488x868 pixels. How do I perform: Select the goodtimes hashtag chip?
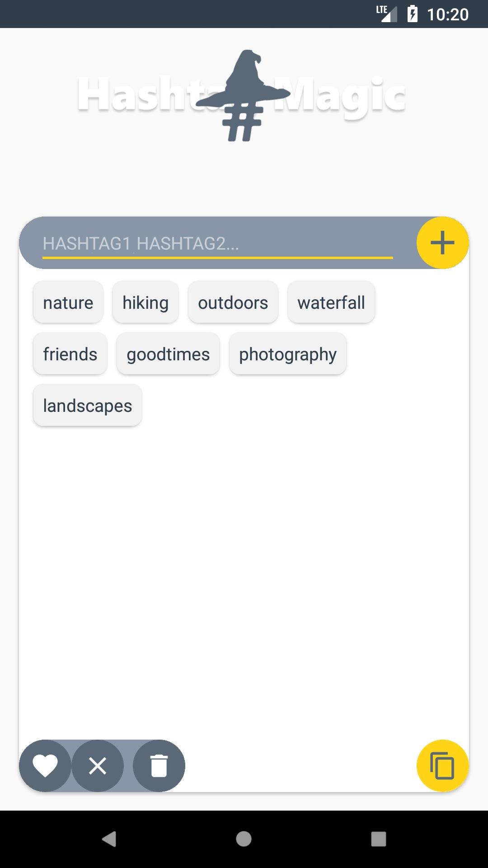[x=168, y=354]
